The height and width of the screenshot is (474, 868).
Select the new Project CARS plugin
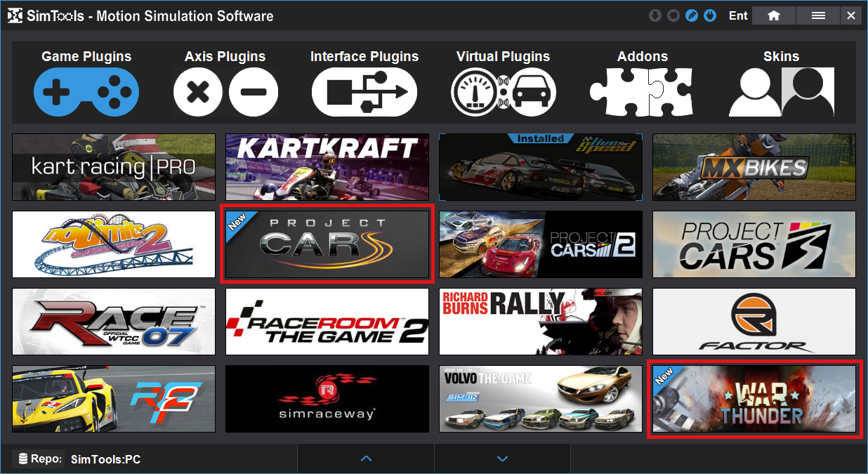click(327, 244)
